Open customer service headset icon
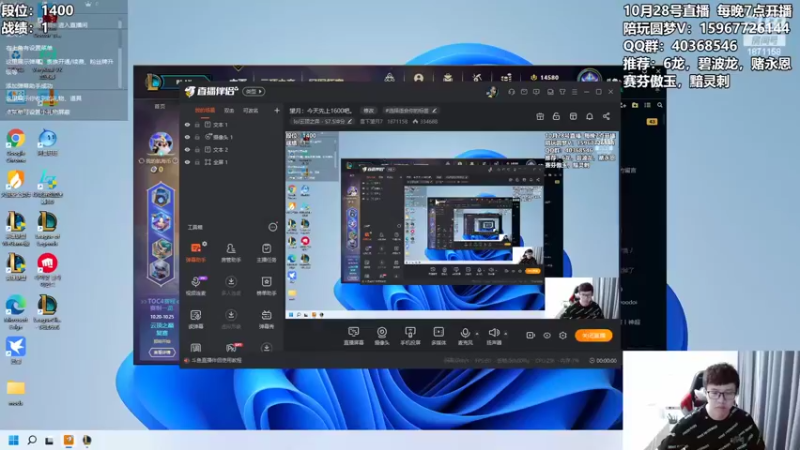The width and height of the screenshot is (800, 450). click(511, 92)
